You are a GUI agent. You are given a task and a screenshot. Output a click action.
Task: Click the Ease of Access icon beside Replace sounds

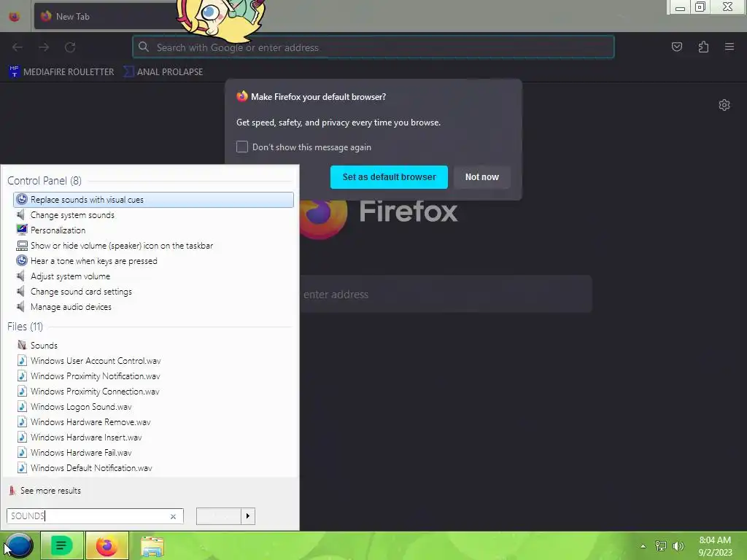coord(21,200)
